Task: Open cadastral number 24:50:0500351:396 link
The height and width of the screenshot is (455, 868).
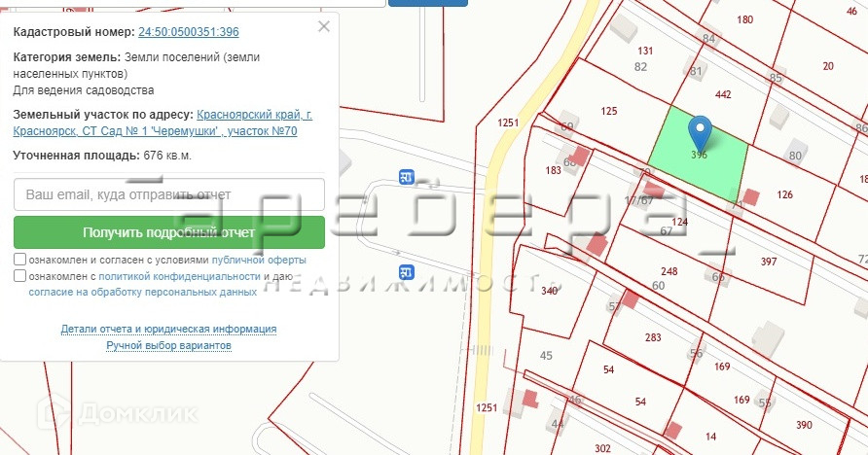Action: click(x=188, y=32)
